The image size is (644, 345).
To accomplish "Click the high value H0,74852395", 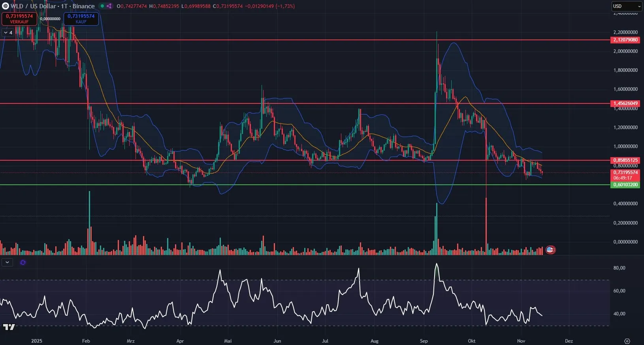I will coord(164,6).
